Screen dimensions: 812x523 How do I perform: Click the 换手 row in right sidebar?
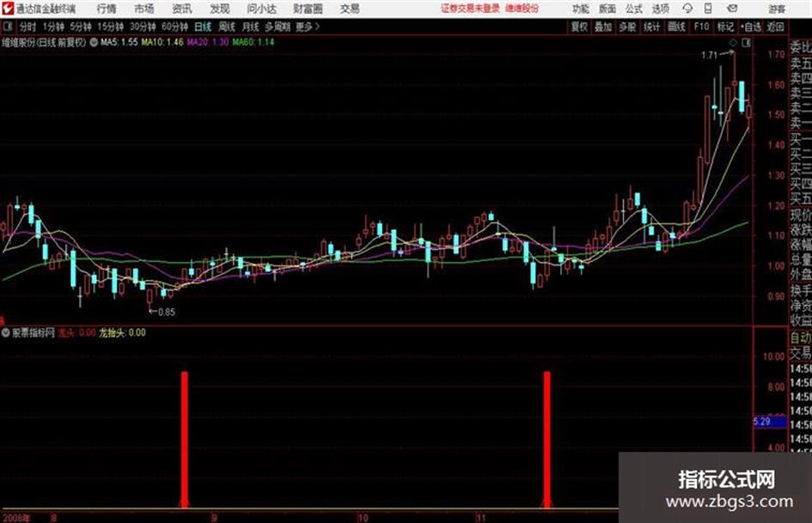801,291
